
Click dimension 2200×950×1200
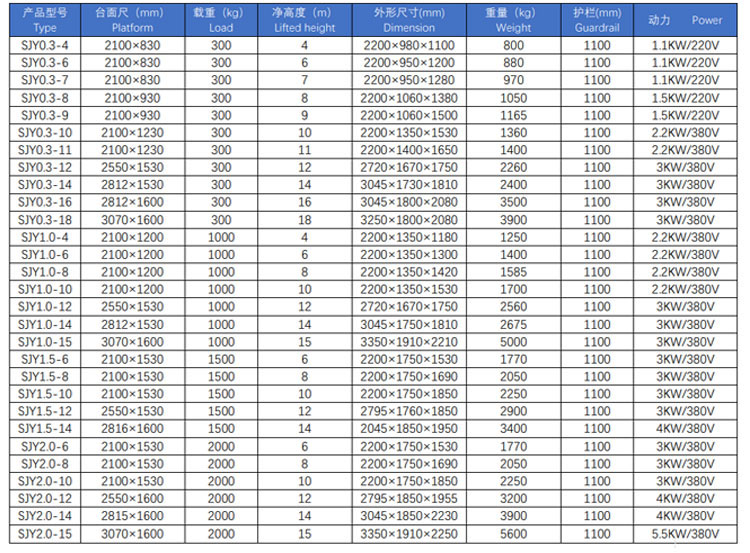click(x=409, y=63)
